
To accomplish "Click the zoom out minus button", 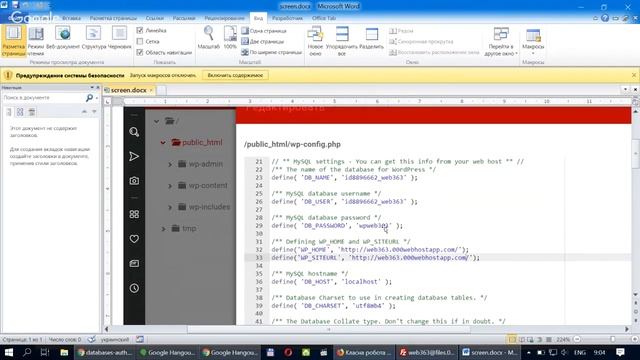I will [577, 339].
